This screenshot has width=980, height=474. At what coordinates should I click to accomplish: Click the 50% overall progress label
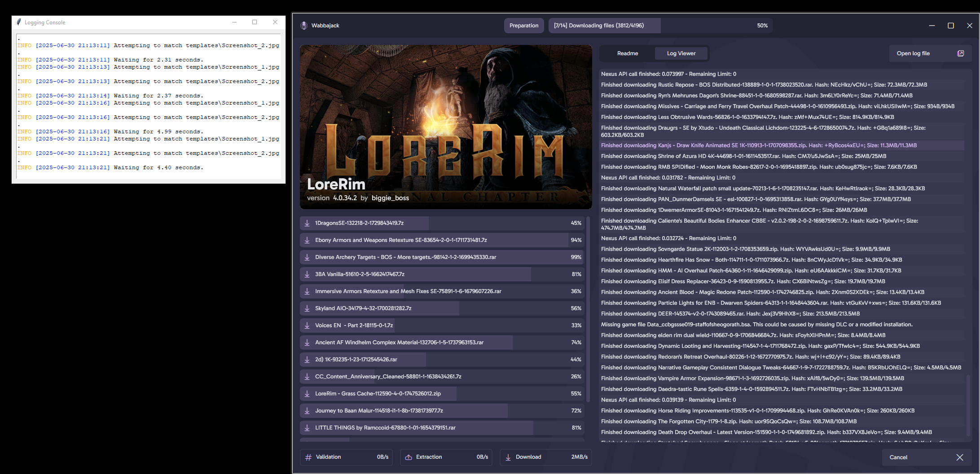tap(762, 26)
